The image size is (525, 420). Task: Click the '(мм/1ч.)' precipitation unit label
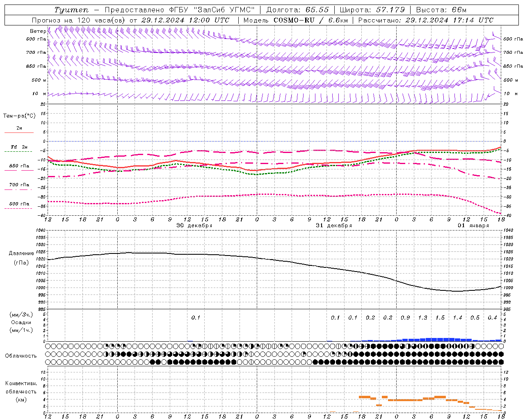[x=21, y=330]
